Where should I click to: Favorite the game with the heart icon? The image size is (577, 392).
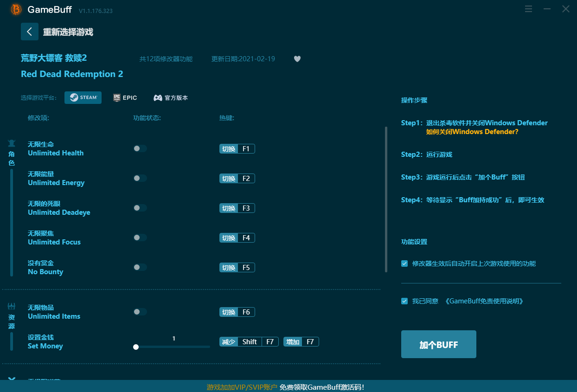[297, 59]
